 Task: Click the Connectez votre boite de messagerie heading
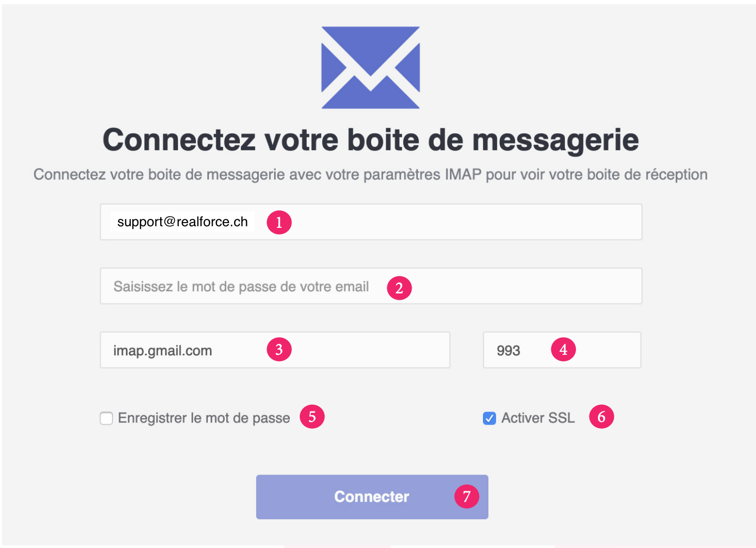tap(371, 140)
